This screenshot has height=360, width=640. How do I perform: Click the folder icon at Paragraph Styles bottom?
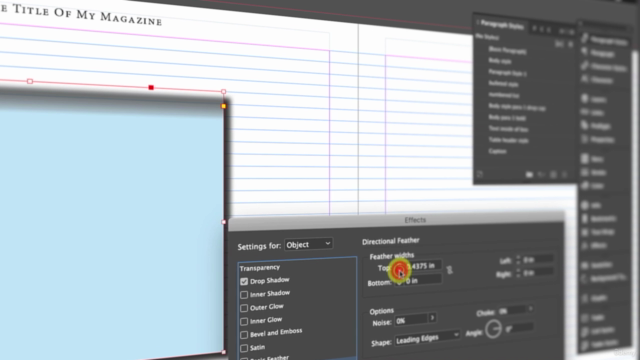point(529,175)
